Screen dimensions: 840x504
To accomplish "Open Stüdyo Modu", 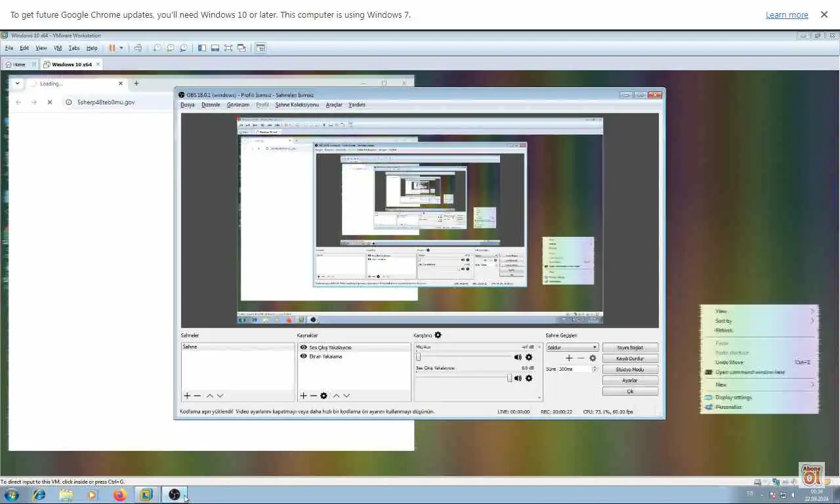I will (630, 369).
